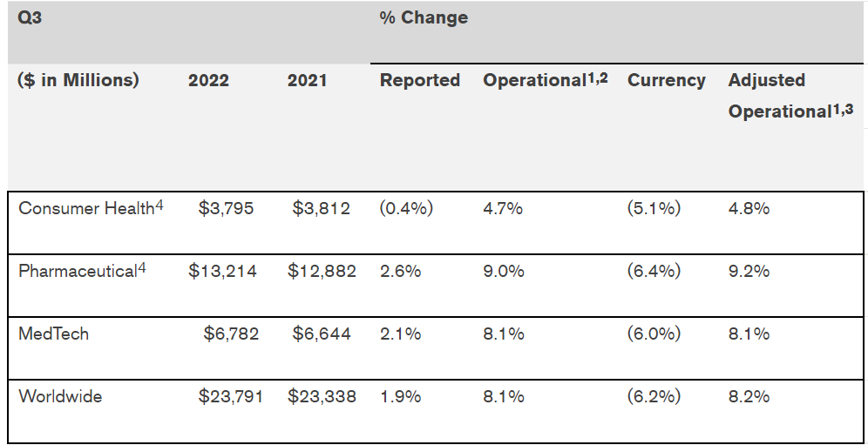Click Pharmaceutical currency impact (6.4%)
This screenshot has width=868, height=445.
click(654, 271)
